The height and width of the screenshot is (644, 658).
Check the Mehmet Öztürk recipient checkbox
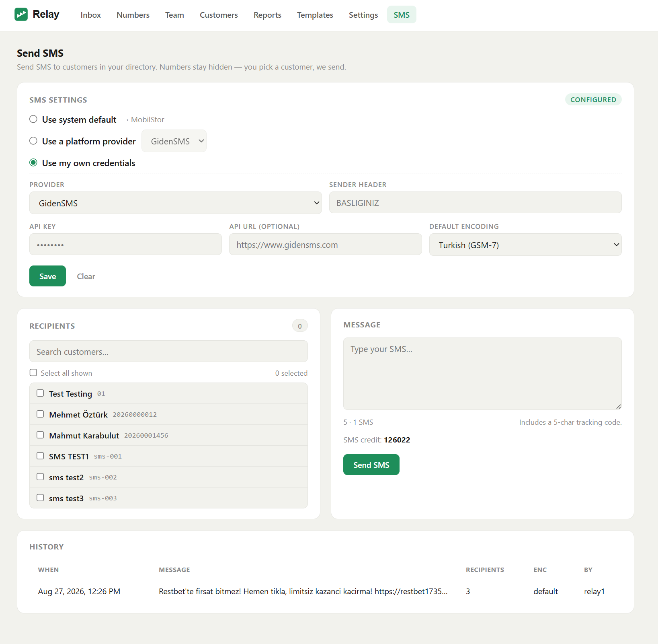click(40, 414)
